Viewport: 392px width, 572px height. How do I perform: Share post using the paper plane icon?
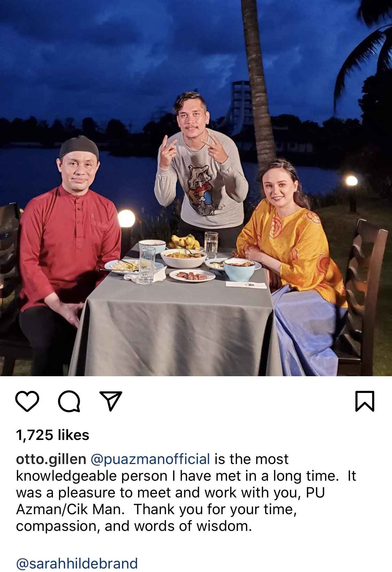[111, 401]
